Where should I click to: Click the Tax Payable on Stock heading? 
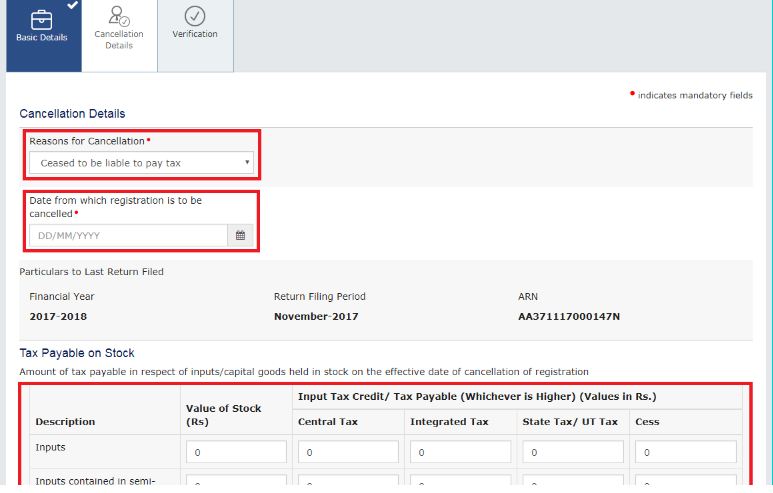click(77, 353)
